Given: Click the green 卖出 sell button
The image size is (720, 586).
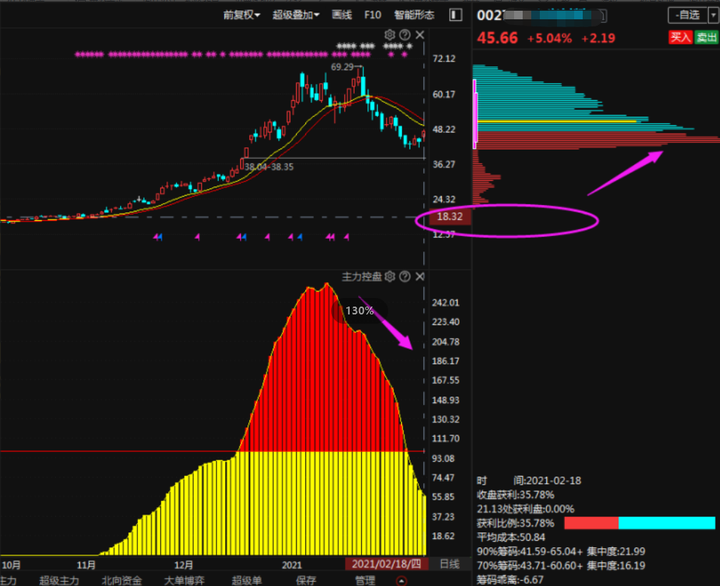Looking at the screenshot, I should point(706,38).
